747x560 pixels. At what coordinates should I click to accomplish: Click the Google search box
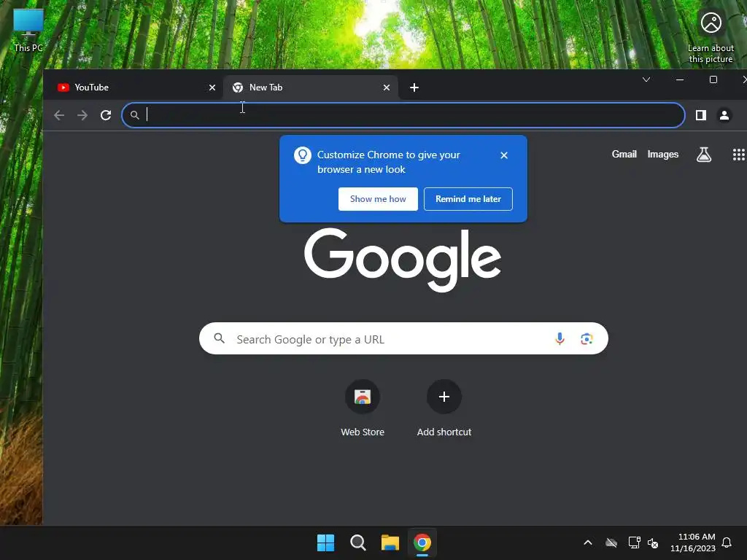[403, 338]
